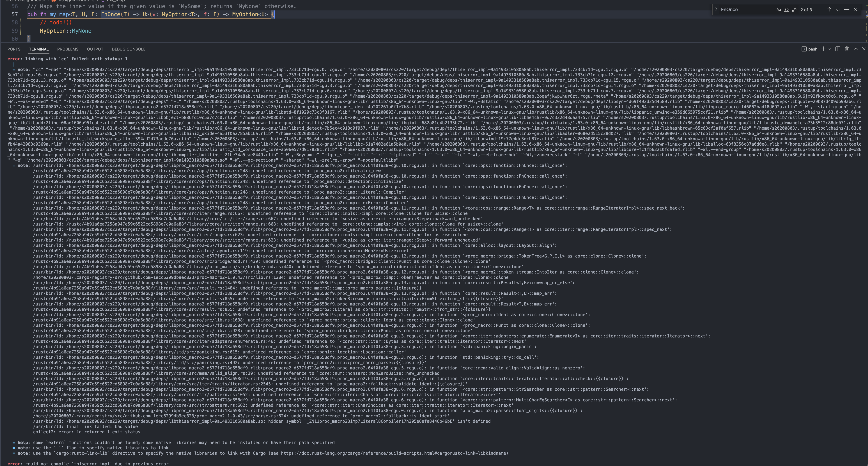Open the DEBUG CONSOLE tab

[x=128, y=49]
